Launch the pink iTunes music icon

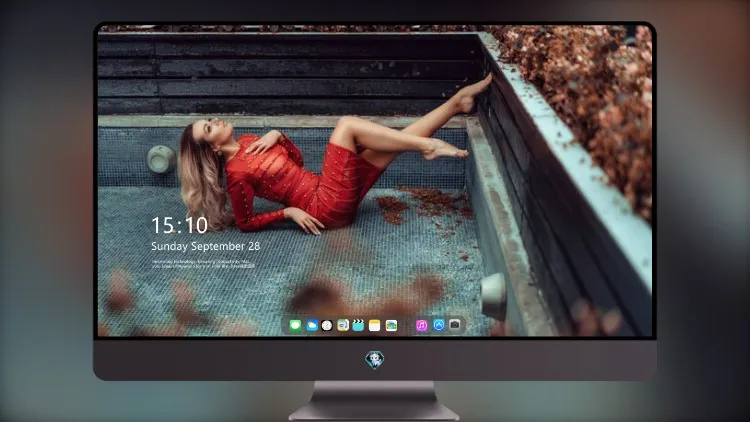(x=421, y=326)
